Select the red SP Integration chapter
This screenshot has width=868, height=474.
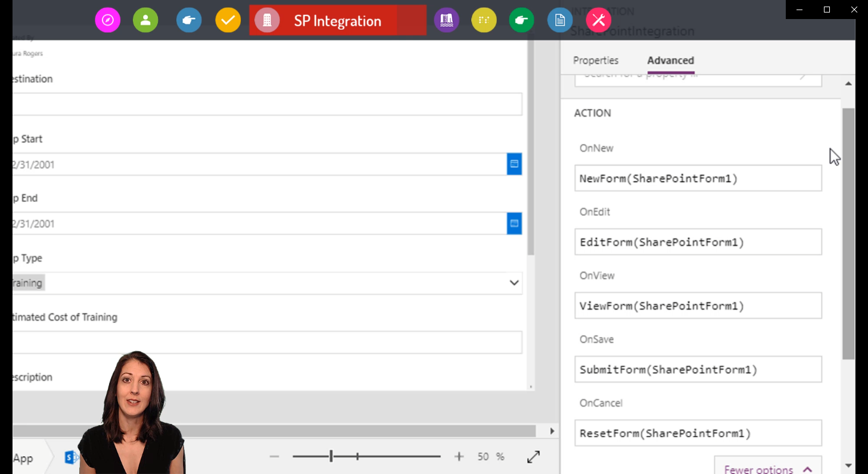(338, 20)
